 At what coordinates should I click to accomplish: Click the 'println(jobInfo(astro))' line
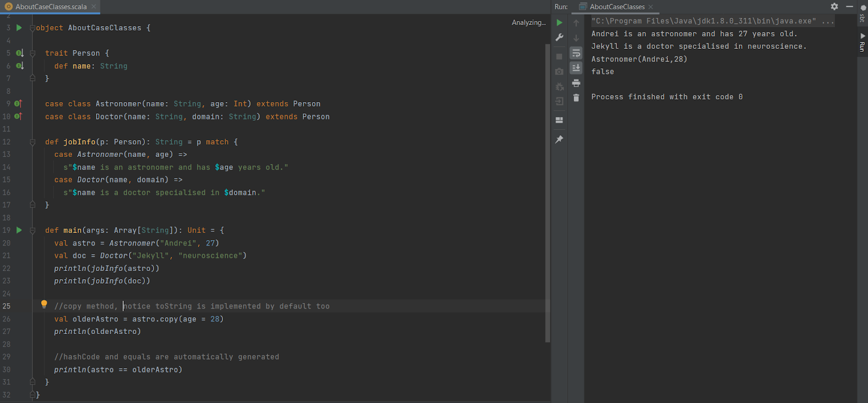106,268
